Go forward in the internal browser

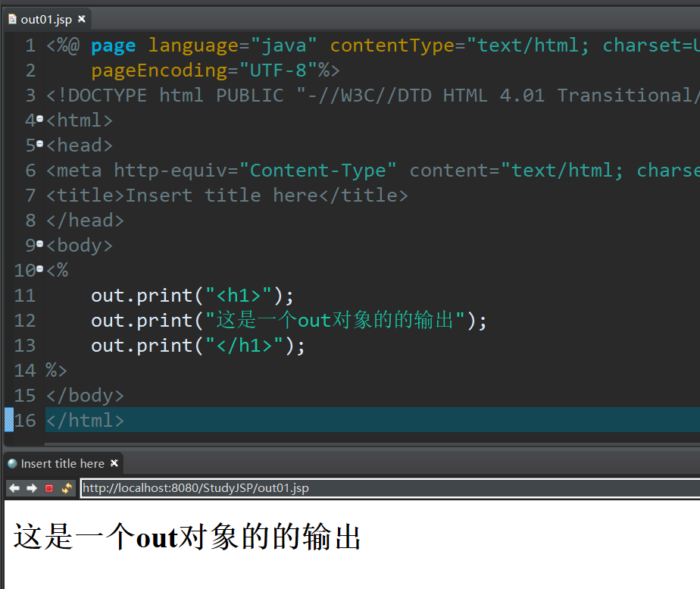32,488
